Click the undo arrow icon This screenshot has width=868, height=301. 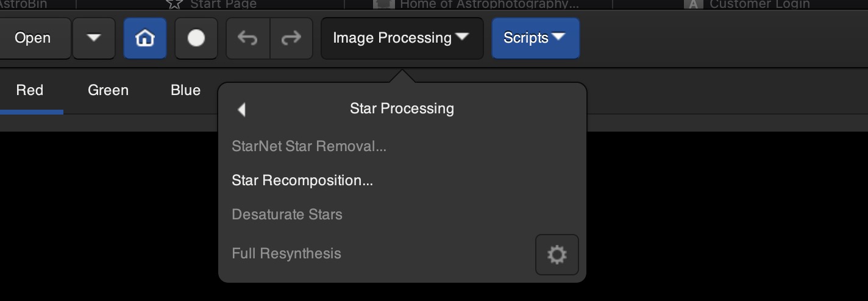pyautogui.click(x=247, y=38)
